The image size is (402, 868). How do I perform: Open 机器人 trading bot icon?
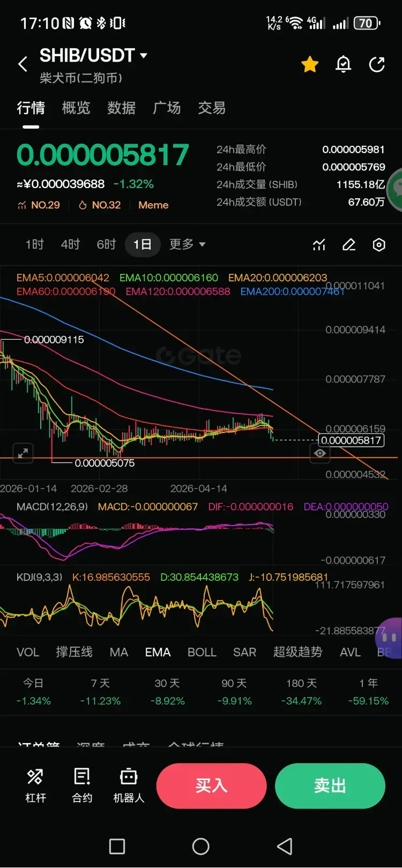[x=129, y=785]
